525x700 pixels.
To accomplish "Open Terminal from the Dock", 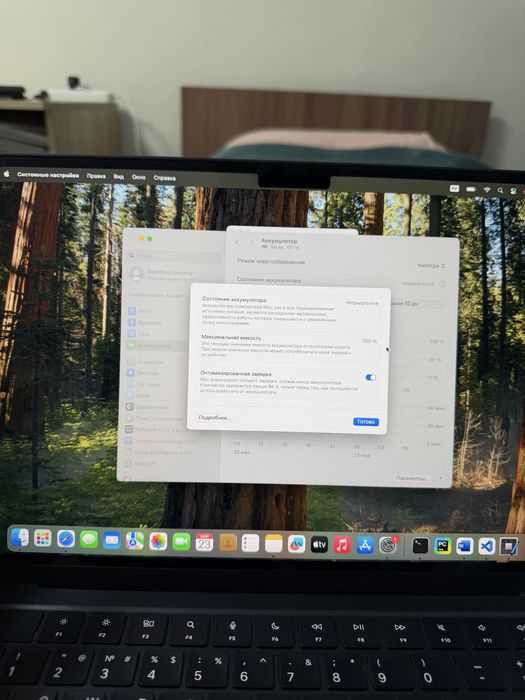I will pos(420,546).
